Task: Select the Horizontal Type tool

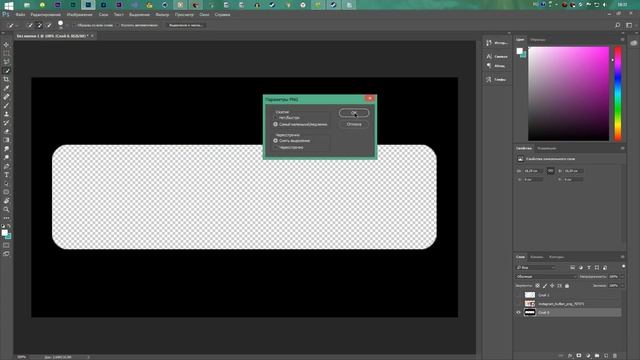Action: (6, 175)
